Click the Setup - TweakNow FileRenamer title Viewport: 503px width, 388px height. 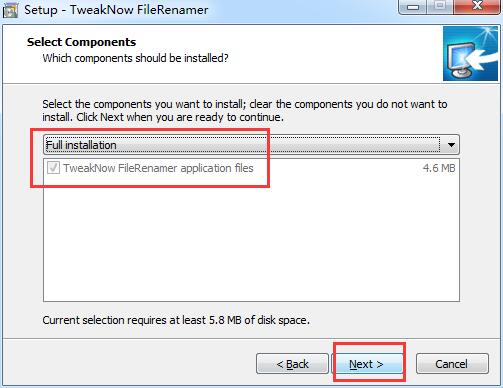(x=116, y=10)
